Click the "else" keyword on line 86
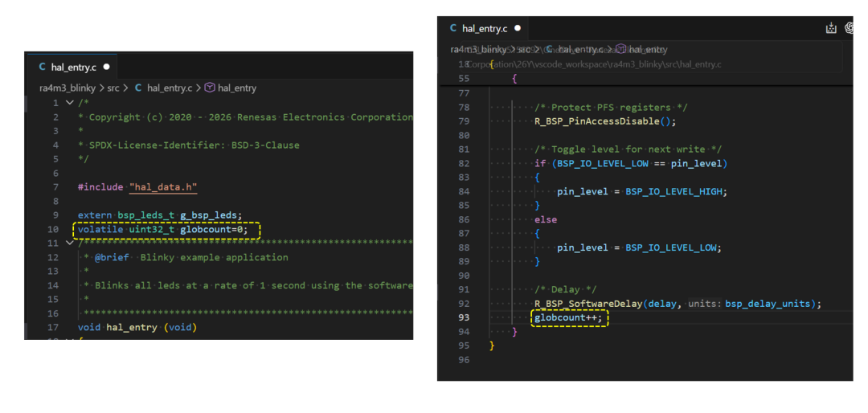Image resolution: width=868 pixels, height=413 pixels. pos(545,219)
